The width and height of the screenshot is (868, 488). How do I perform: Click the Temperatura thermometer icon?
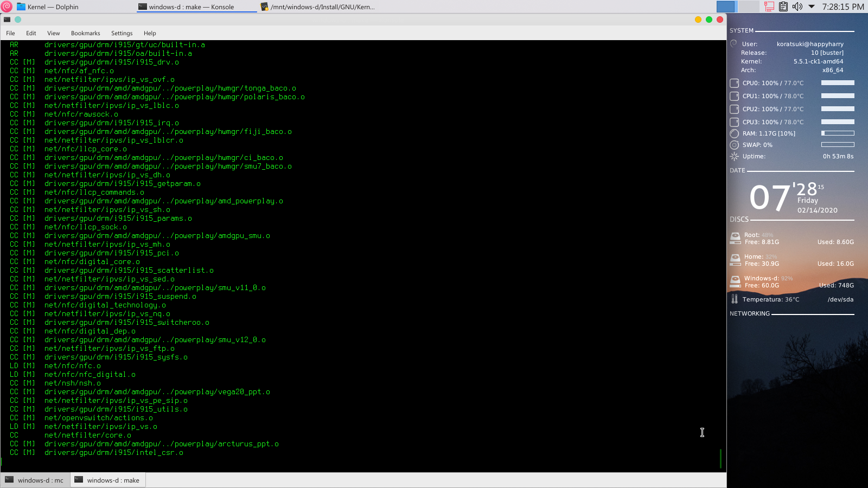(x=735, y=299)
